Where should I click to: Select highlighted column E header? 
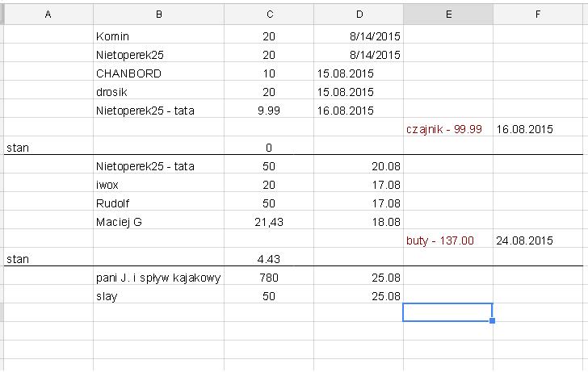(x=448, y=15)
